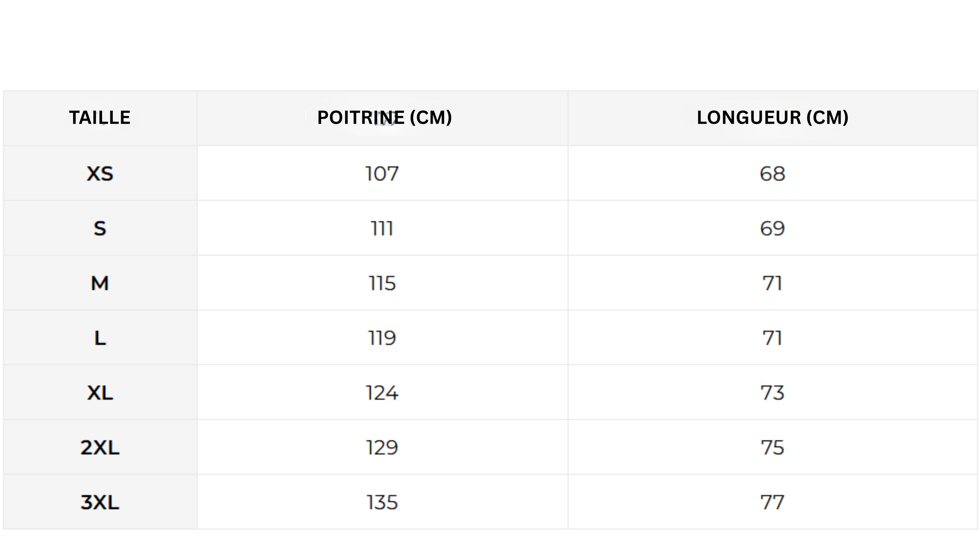The image size is (980, 542).
Task: Click chest value 119 for size L
Action: pyautogui.click(x=382, y=338)
